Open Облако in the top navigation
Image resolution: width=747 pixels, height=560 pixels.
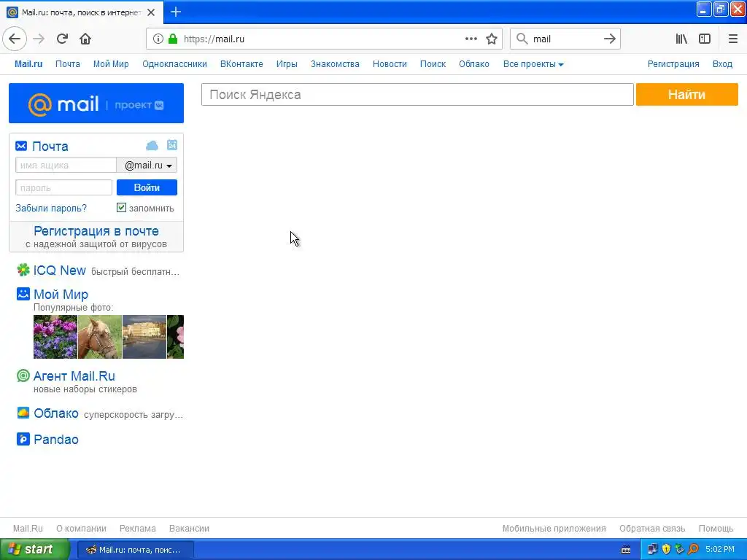[x=474, y=64]
